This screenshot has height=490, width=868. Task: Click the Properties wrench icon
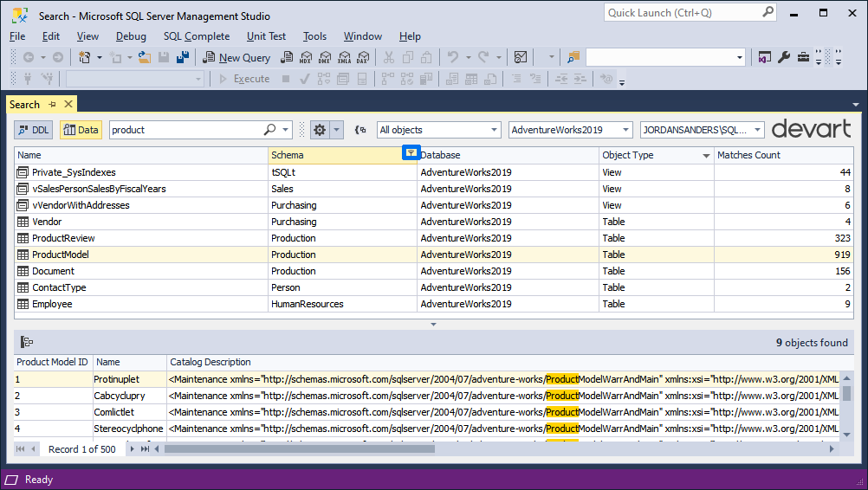tap(784, 57)
